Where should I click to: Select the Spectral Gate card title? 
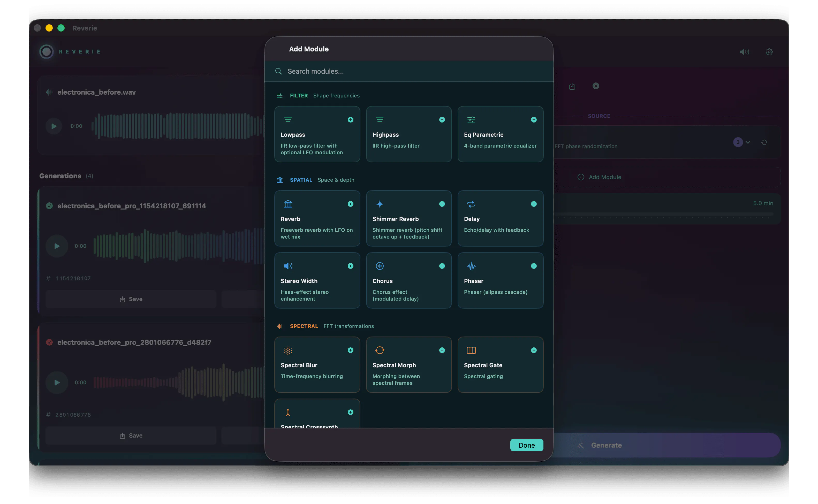(x=483, y=365)
